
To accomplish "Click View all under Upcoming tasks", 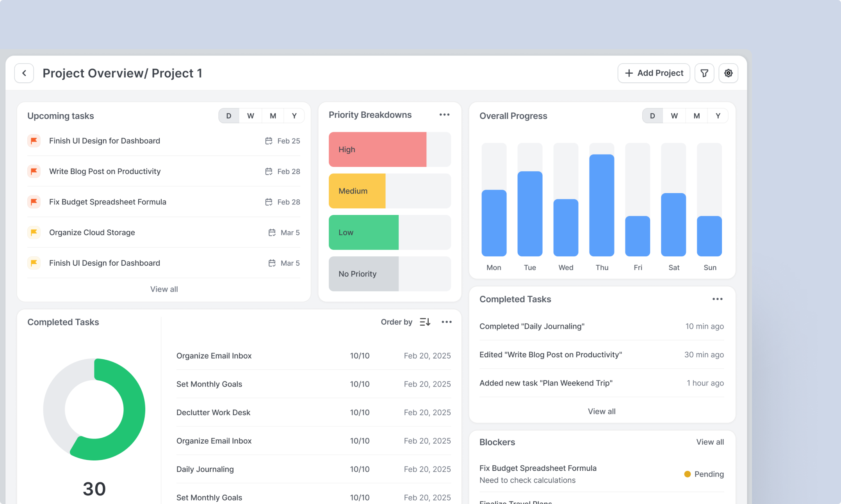I will click(164, 289).
